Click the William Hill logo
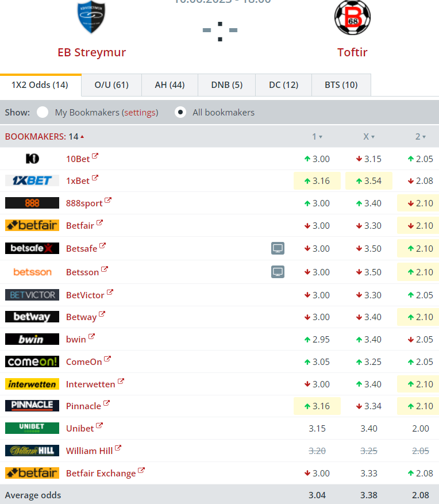 [x=32, y=451]
